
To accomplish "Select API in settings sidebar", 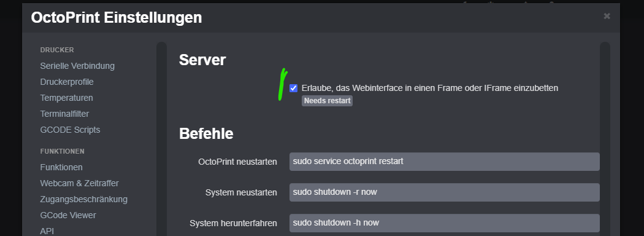I will 47,231.
